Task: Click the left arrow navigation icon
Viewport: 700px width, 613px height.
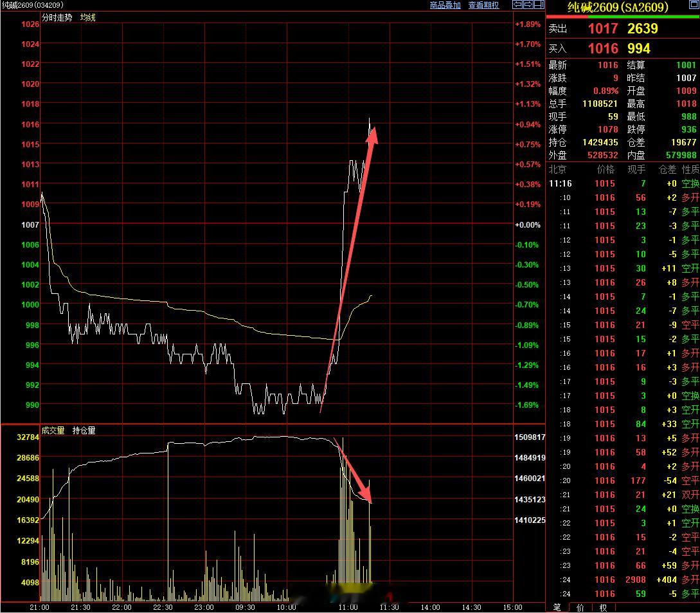Action: pos(517,5)
